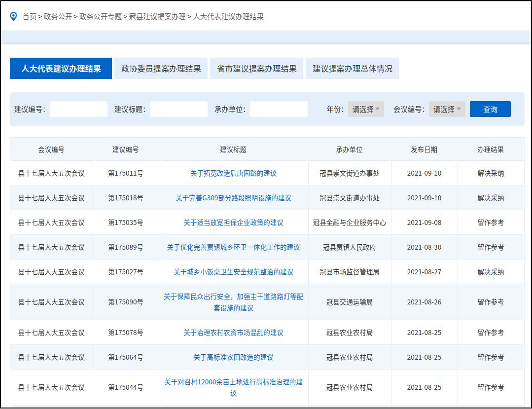The height and width of the screenshot is (409, 532).
Task: Switch to 省市建议提案办理结果 tab
Action: pyautogui.click(x=256, y=69)
